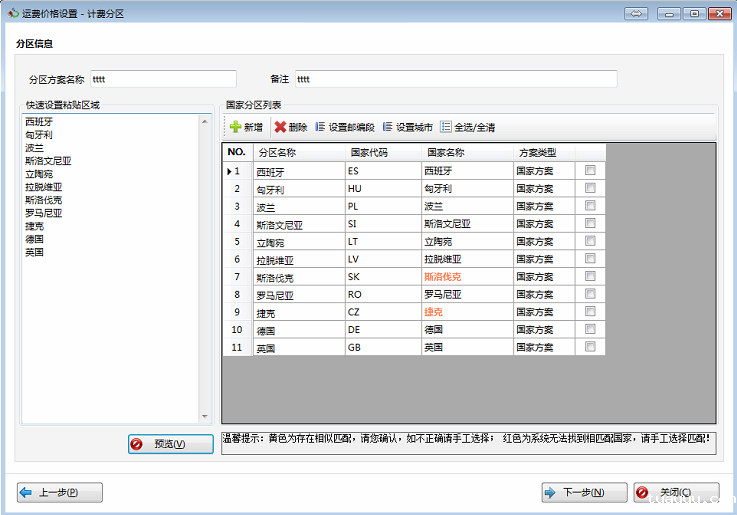Select row number 11 in the grid
Viewport: 737px width, 515px height.
(238, 347)
